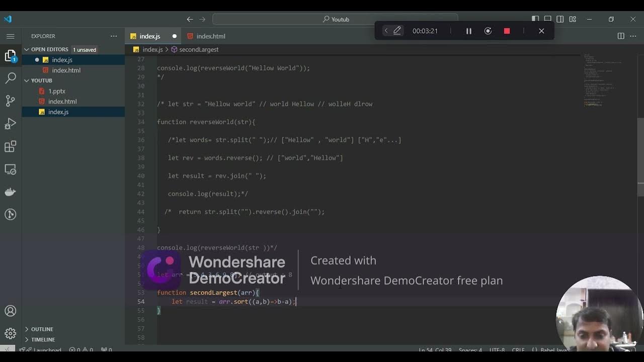This screenshot has height=362, width=644.
Task: Toggle the bottom panel layout icon
Action: click(548, 19)
